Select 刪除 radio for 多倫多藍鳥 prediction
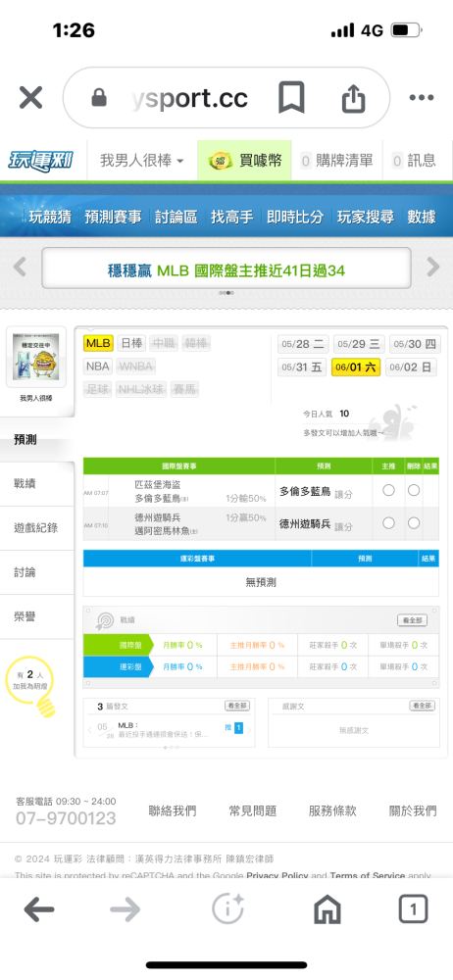453x980 pixels. click(x=414, y=490)
